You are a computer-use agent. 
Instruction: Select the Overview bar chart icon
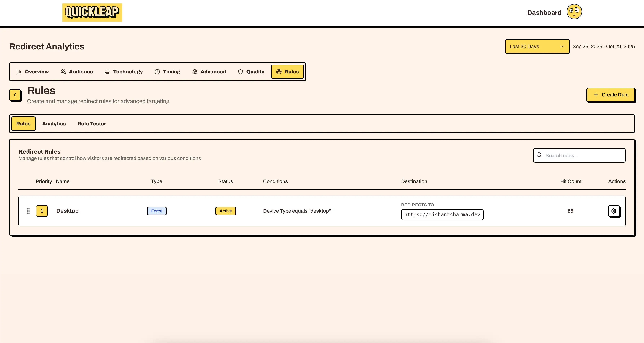[x=19, y=72]
